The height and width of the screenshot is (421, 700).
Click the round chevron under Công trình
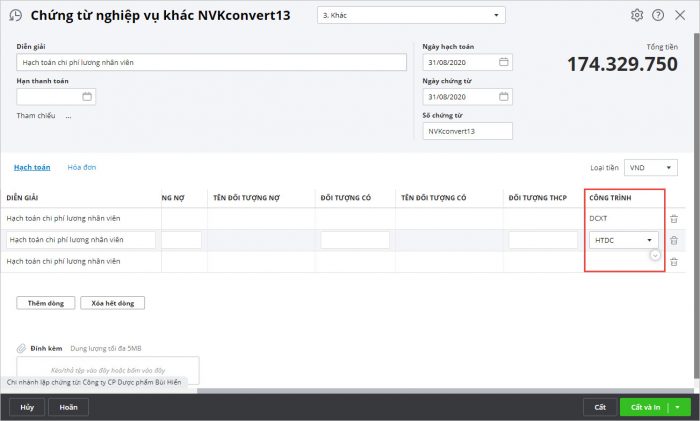point(655,255)
